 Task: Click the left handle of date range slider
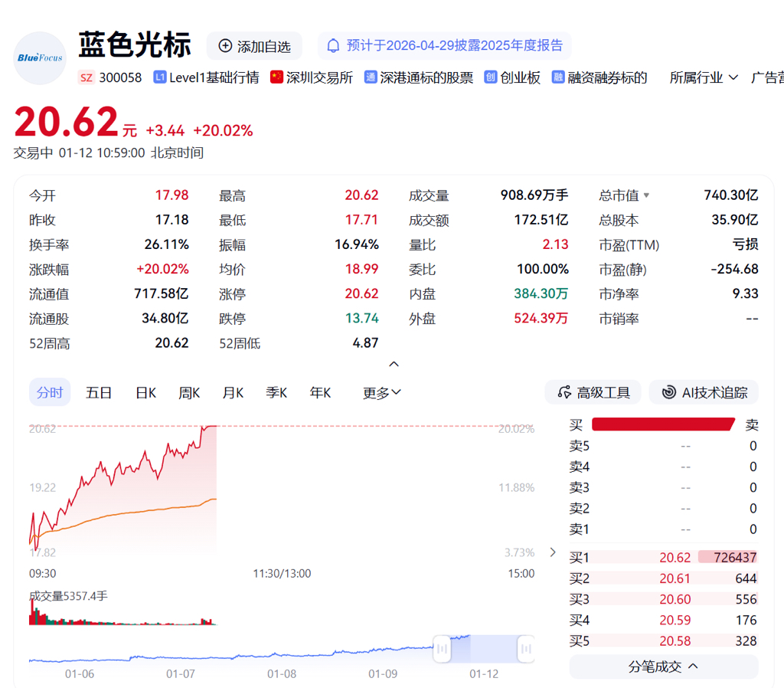pos(442,649)
